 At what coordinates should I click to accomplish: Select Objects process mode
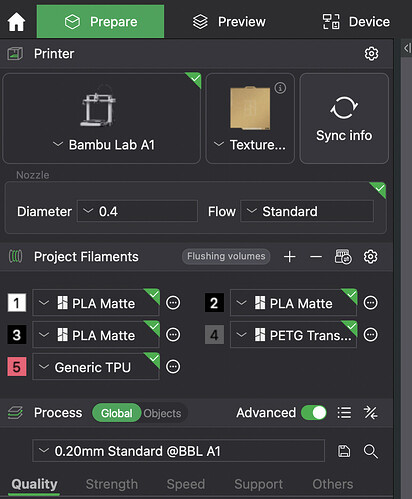(162, 413)
